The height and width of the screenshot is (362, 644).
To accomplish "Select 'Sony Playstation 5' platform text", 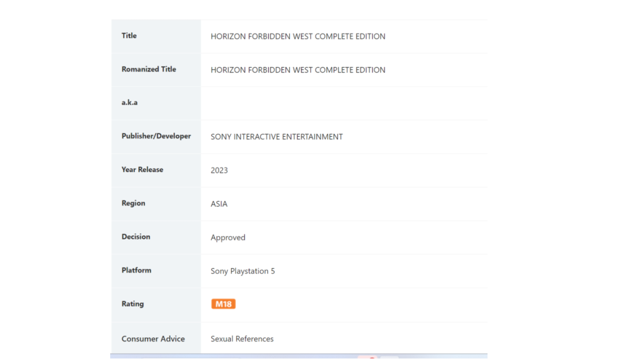I will coord(243,271).
